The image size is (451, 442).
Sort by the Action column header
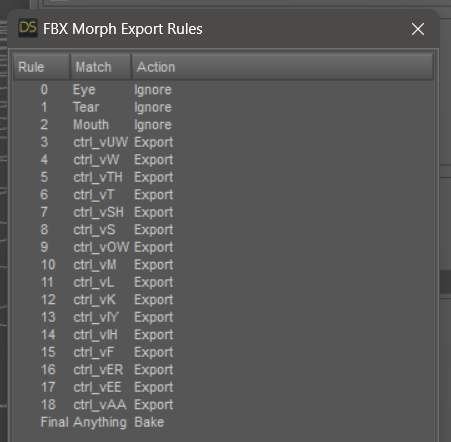pyautogui.click(x=283, y=67)
